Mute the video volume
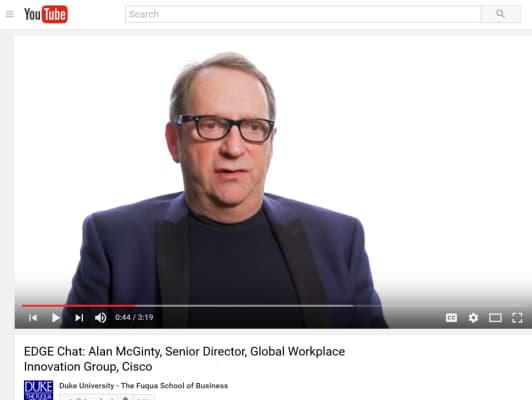 pos(100,318)
